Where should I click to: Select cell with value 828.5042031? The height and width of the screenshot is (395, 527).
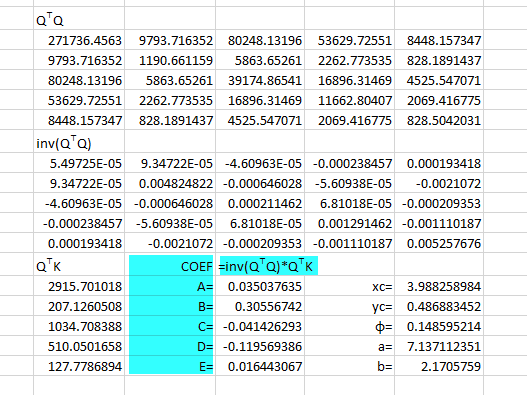(x=439, y=120)
